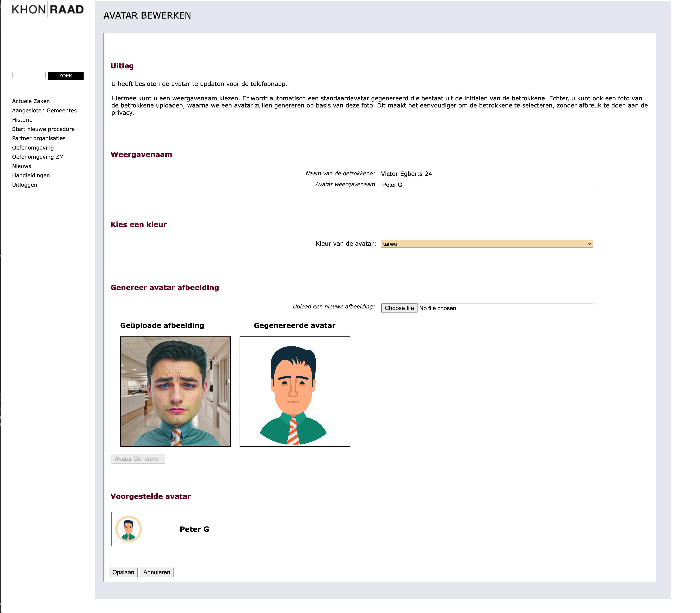Open the Oefenomgeving link
Viewport: 700px width, 613px height.
click(33, 147)
